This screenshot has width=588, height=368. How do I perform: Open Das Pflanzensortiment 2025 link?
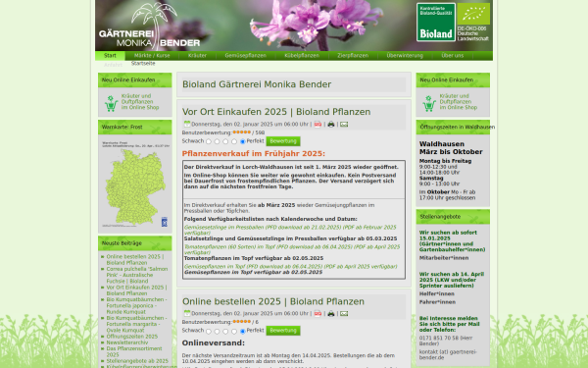[134, 351]
